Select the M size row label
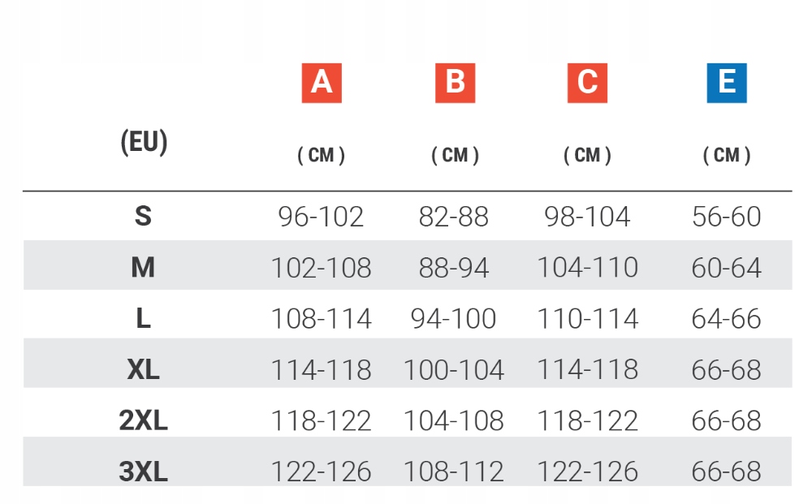812x504 pixels. click(143, 267)
